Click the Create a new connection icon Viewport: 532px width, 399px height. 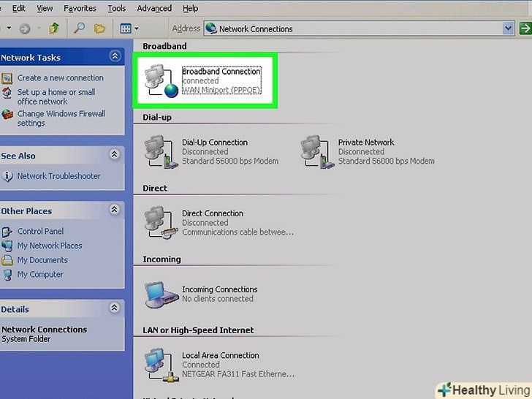(7, 78)
